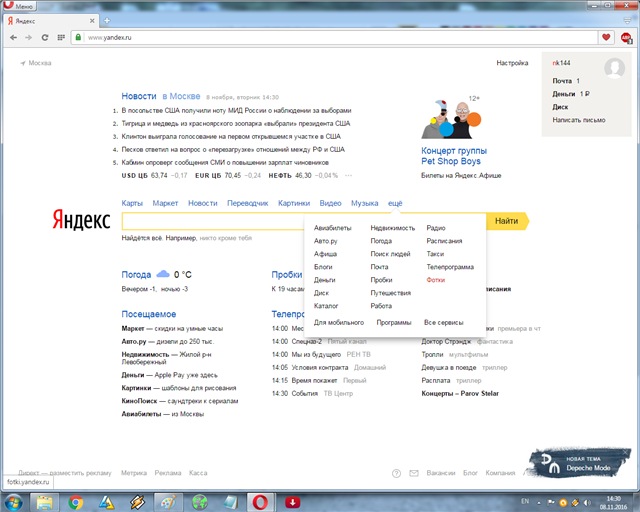
Task: Open the Новости headline link
Action: [139, 96]
